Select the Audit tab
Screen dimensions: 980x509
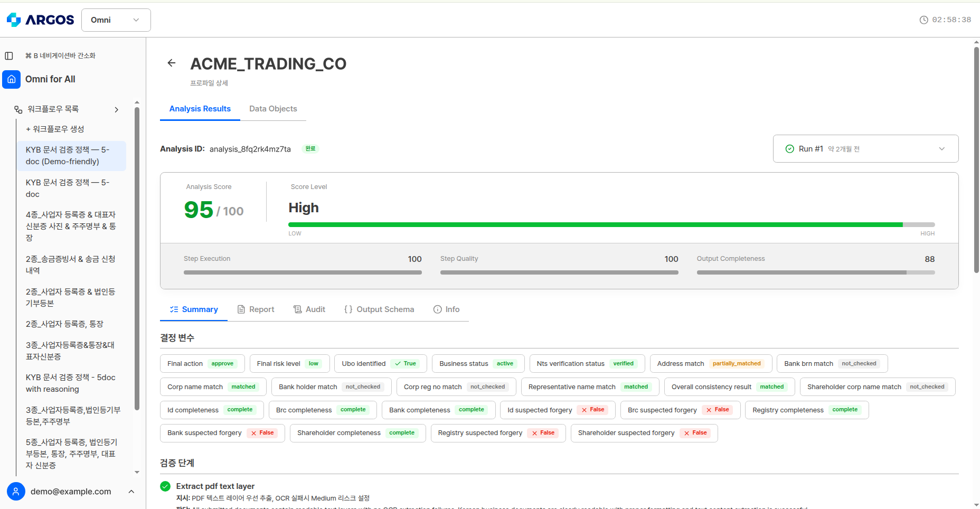click(309, 309)
